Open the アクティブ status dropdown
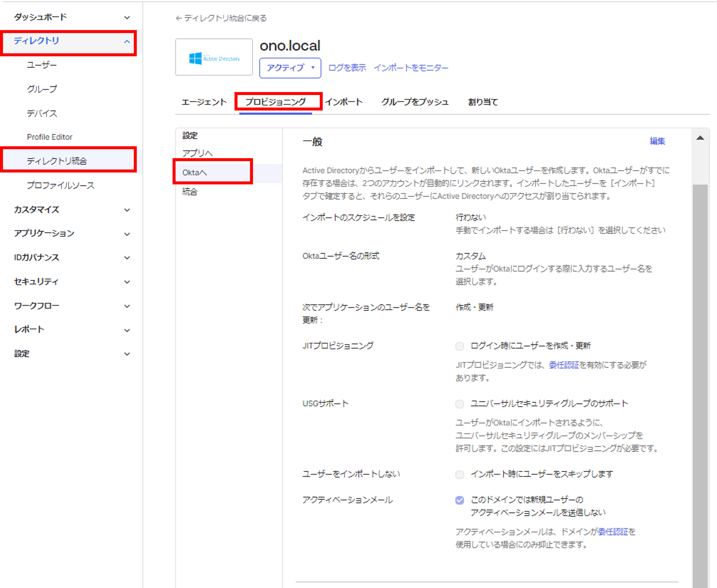Image resolution: width=717 pixels, height=588 pixels. pyautogui.click(x=290, y=68)
